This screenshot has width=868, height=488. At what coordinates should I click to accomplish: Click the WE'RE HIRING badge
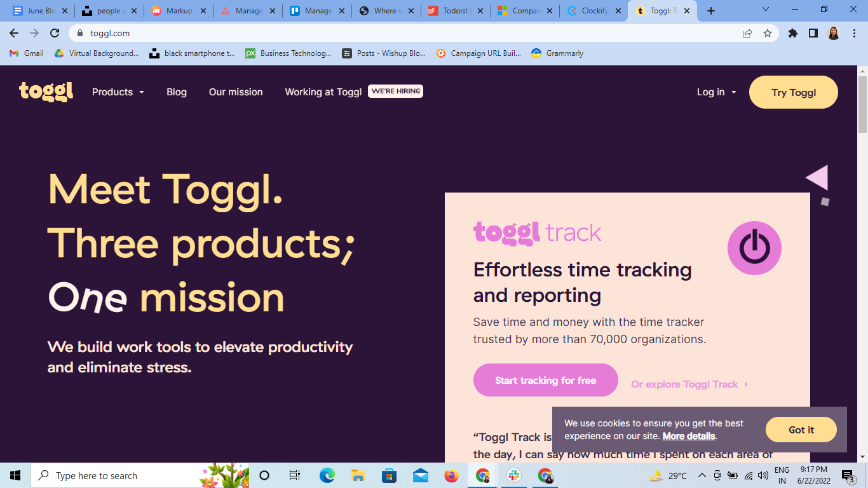396,91
